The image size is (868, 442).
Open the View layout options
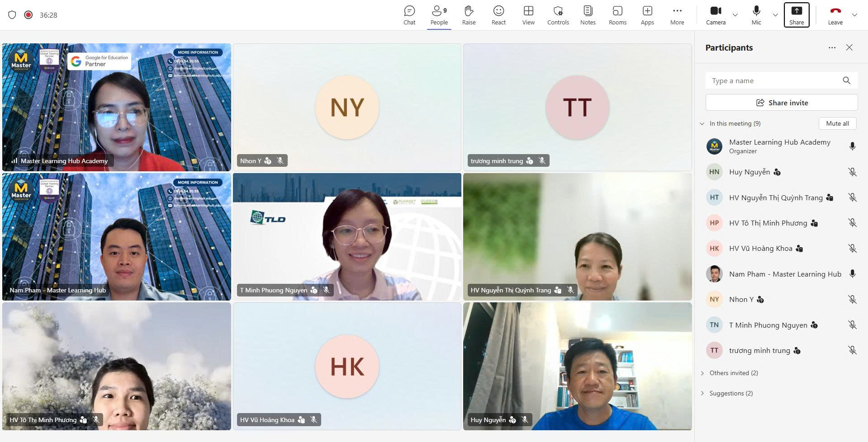528,15
